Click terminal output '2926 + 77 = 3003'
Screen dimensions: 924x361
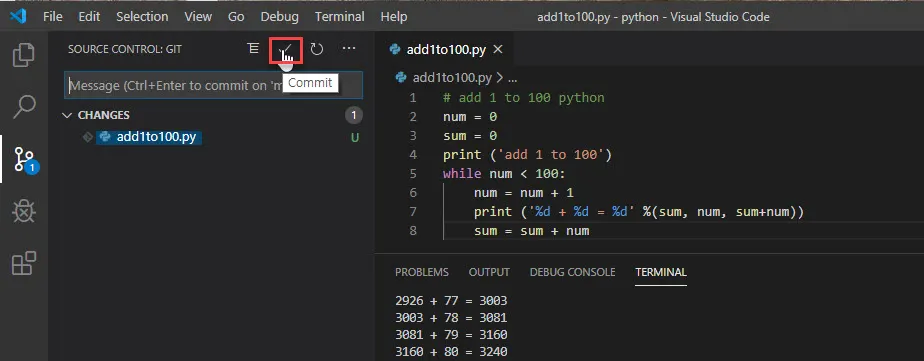click(451, 301)
